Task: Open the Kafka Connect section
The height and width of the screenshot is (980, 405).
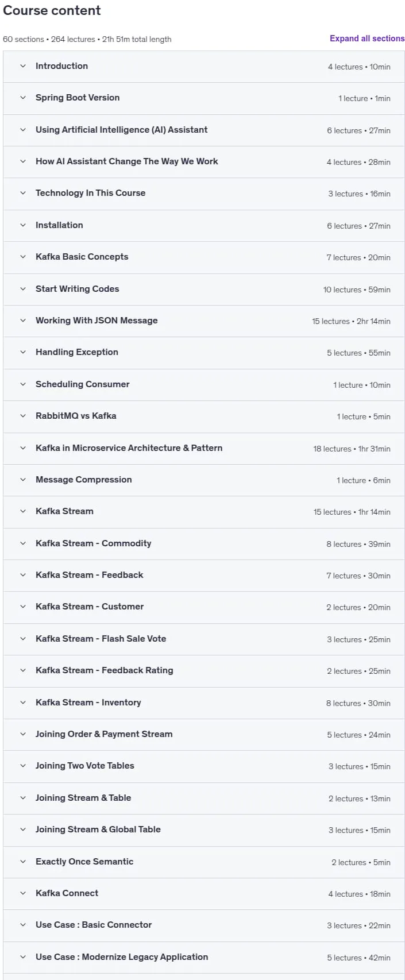Action: pos(204,893)
